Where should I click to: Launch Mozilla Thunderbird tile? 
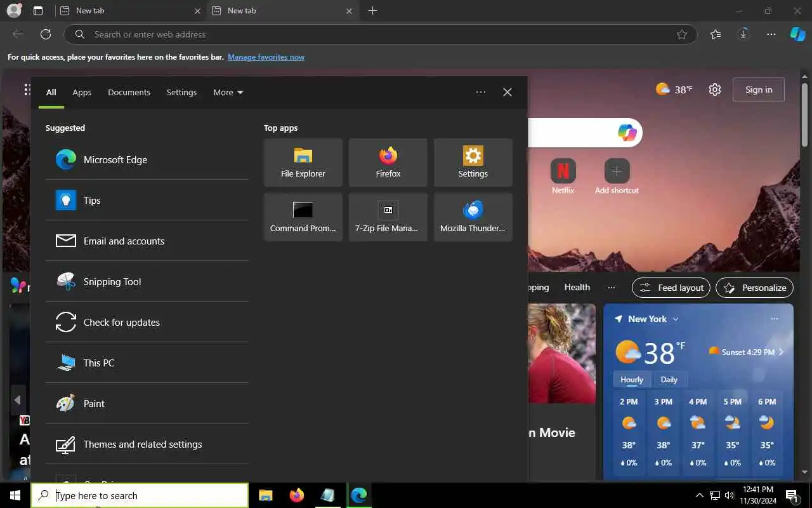point(473,217)
